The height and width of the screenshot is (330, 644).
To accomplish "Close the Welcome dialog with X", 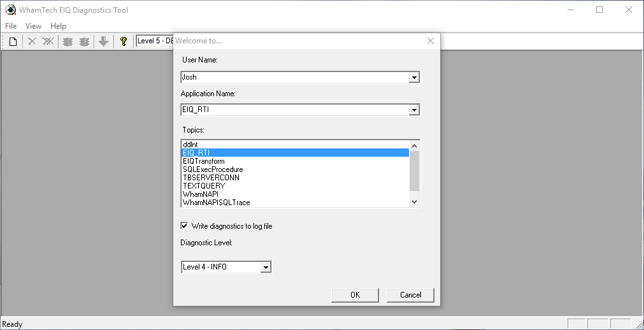I will 431,41.
